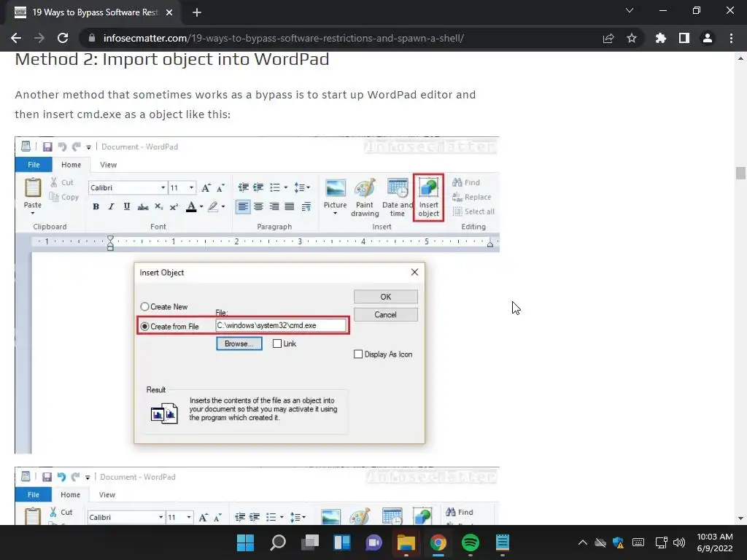Click the Paste clipboard icon above Clipboard label
This screenshot has height=560, width=747.
coord(32,187)
